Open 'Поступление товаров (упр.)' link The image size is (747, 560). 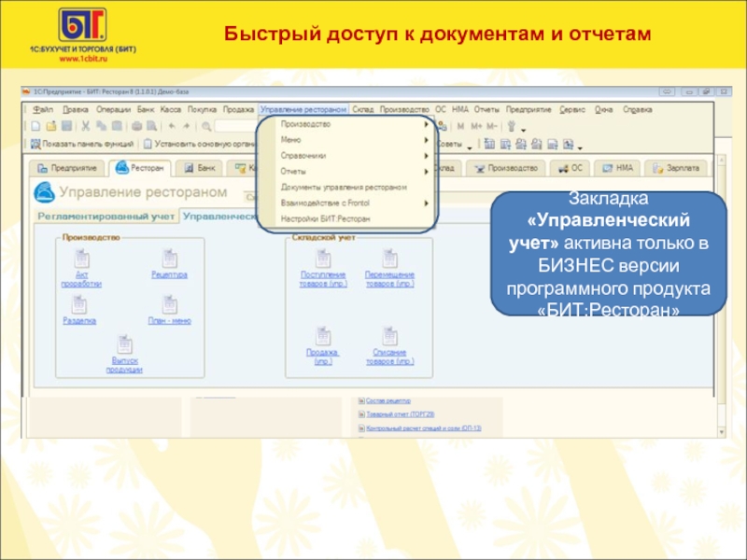click(323, 279)
